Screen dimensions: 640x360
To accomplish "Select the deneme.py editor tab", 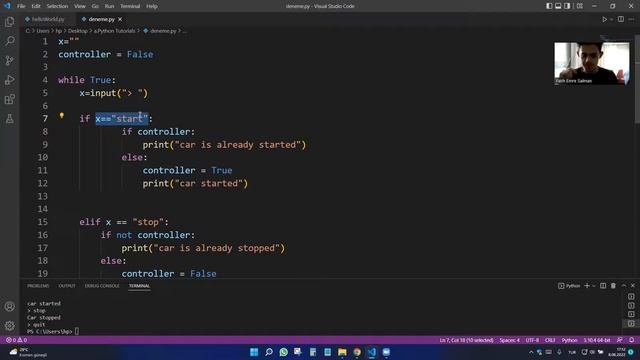I will pyautogui.click(x=101, y=19).
